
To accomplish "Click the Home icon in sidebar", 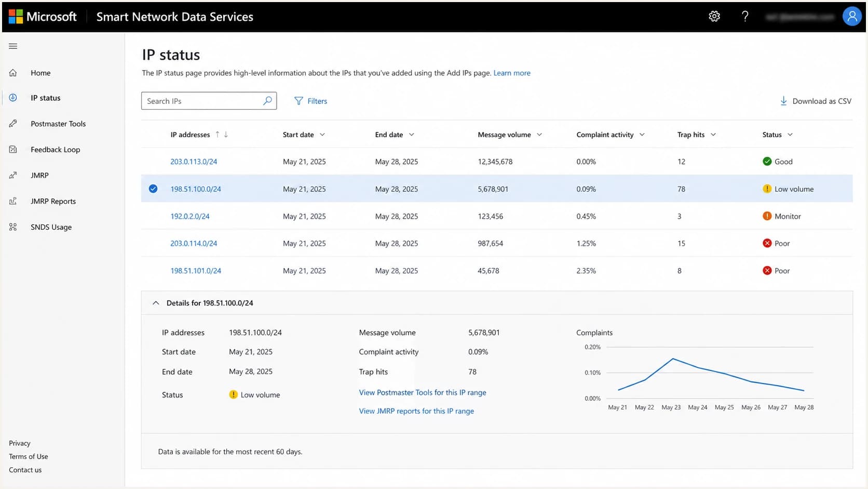I will 13,73.
